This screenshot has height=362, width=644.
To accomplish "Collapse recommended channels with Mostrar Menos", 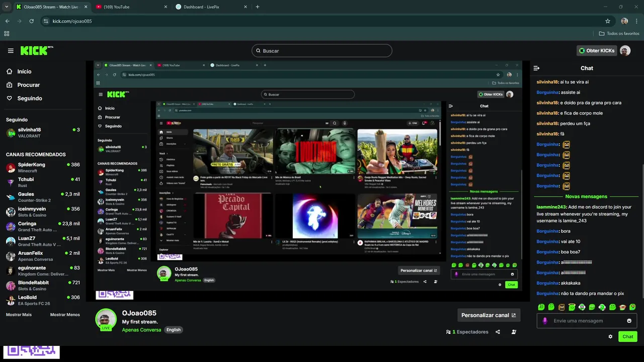I will coord(65,315).
